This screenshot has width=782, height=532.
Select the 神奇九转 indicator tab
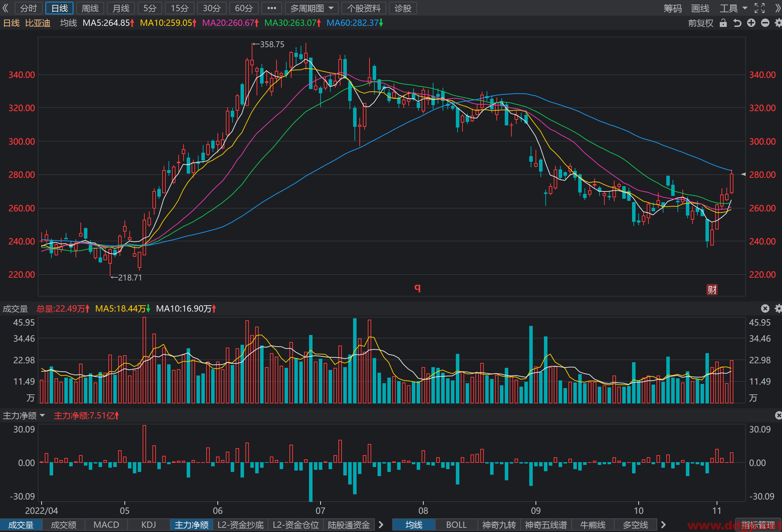point(499,525)
